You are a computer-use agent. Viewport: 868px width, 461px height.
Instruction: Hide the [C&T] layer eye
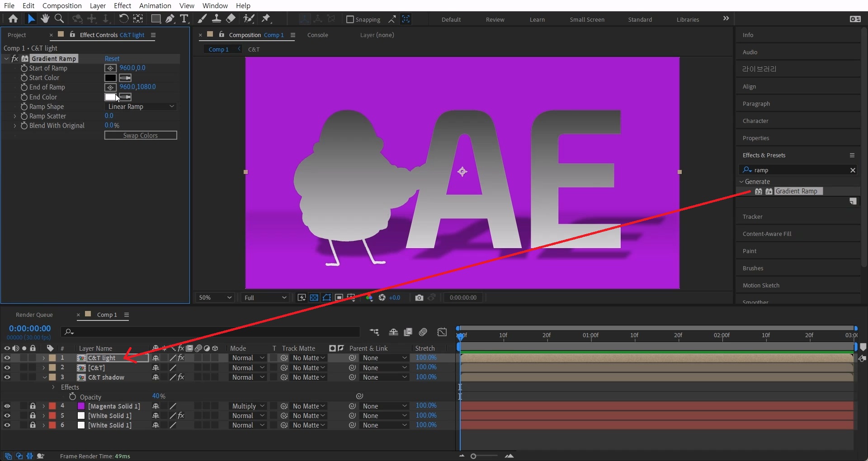tap(7, 367)
